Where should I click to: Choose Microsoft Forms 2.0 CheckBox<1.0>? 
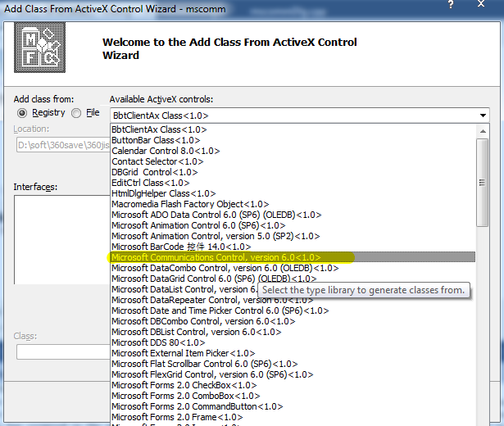tap(293, 385)
